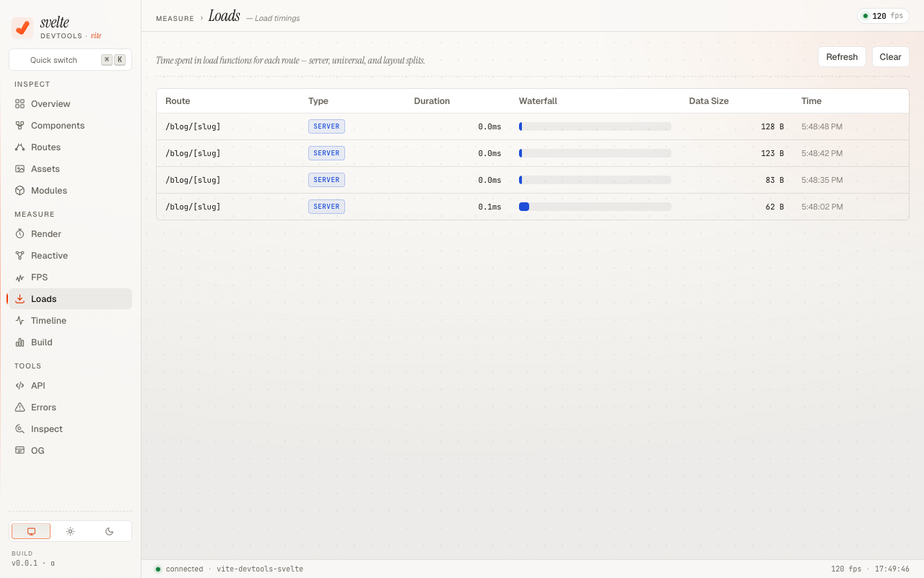Click the Components icon in sidebar
924x578 pixels.
(20, 126)
